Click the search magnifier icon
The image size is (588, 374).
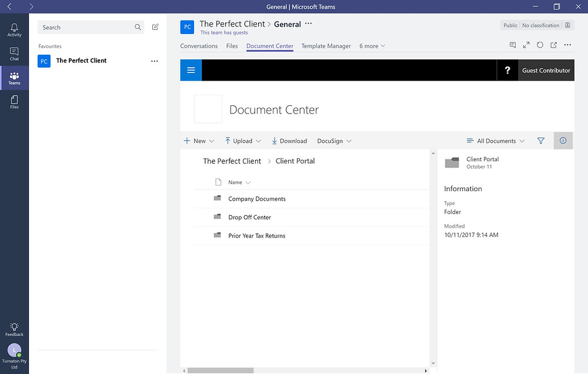click(x=138, y=27)
